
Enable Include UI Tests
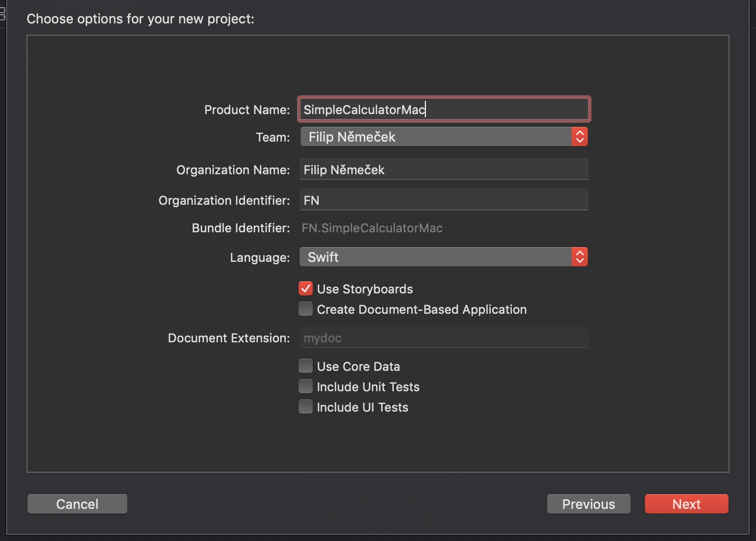click(305, 407)
